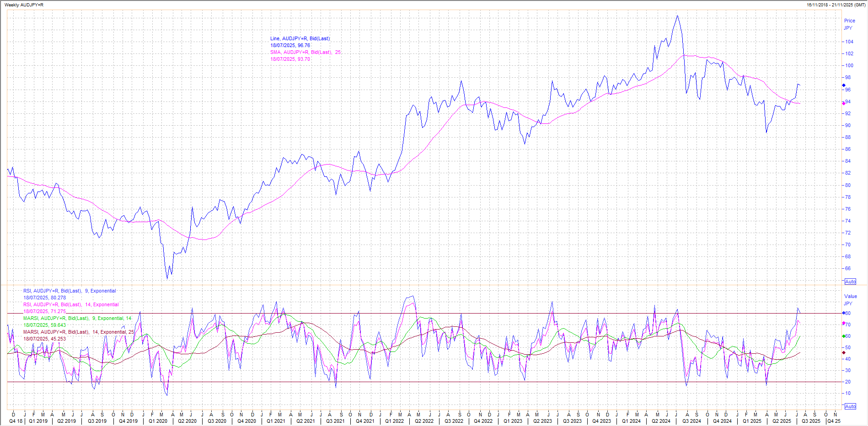The height and width of the screenshot is (426, 868).
Task: Click the Value JPY axis title
Action: tap(850, 300)
